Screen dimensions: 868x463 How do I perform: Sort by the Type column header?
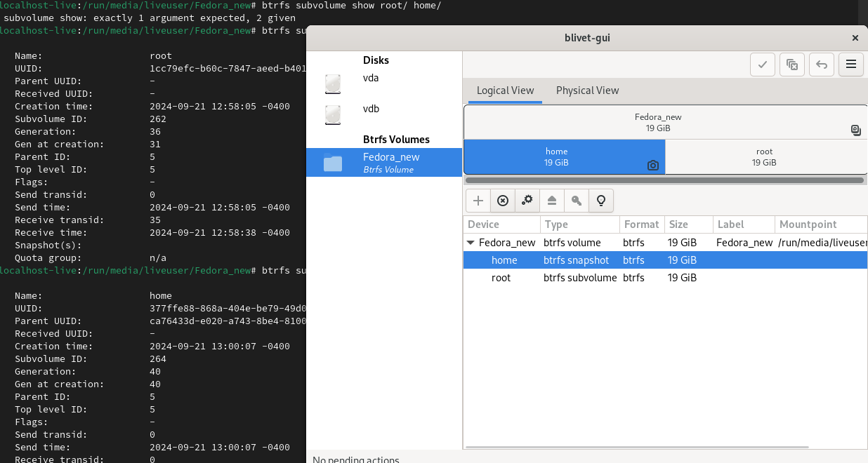pos(580,224)
